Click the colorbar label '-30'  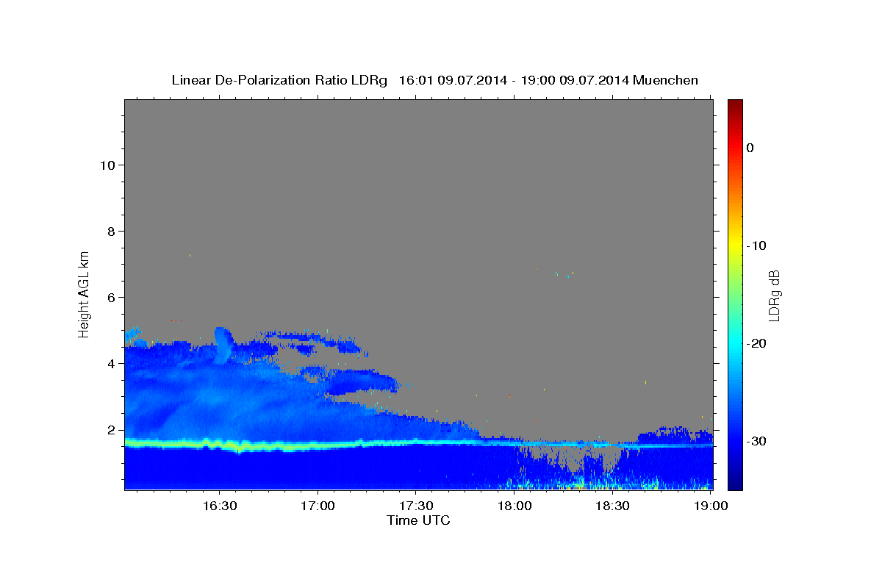coord(757,441)
